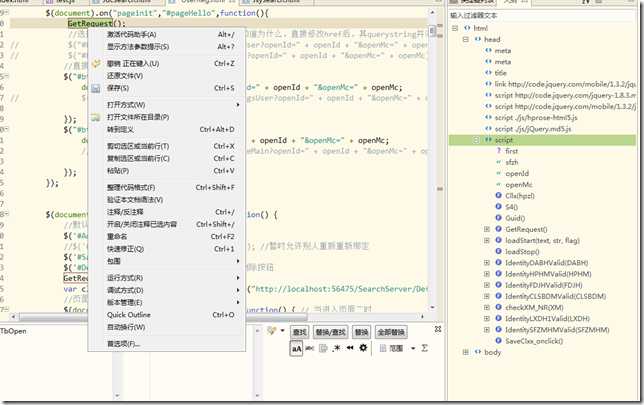
Task: Select loadStop() function in outline
Action: 522,251
